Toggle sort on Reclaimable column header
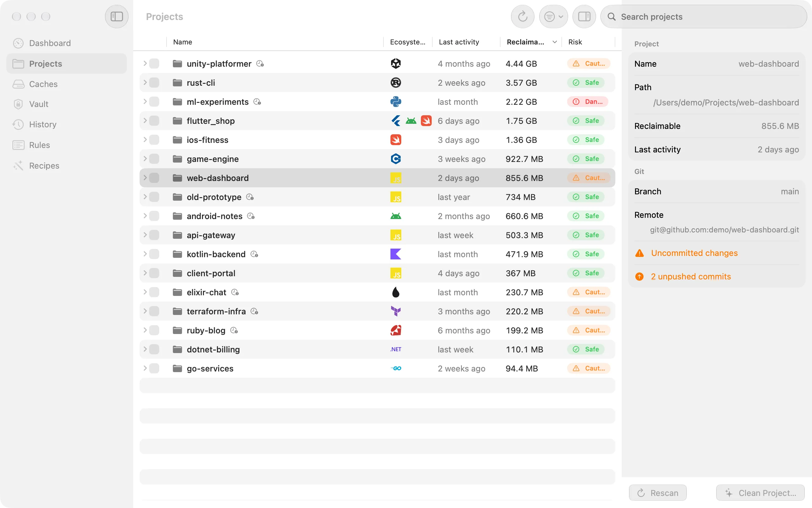The image size is (812, 508). 532,42
